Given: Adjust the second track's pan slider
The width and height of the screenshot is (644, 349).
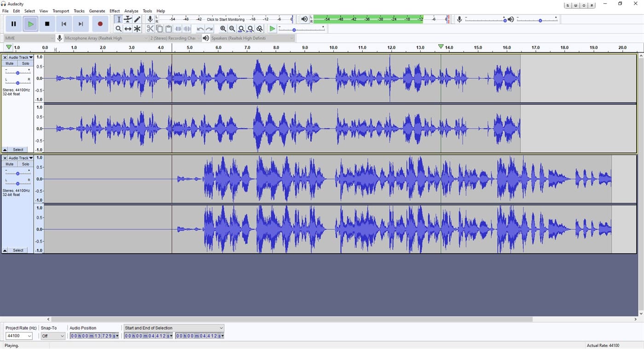Looking at the screenshot, I should [17, 183].
